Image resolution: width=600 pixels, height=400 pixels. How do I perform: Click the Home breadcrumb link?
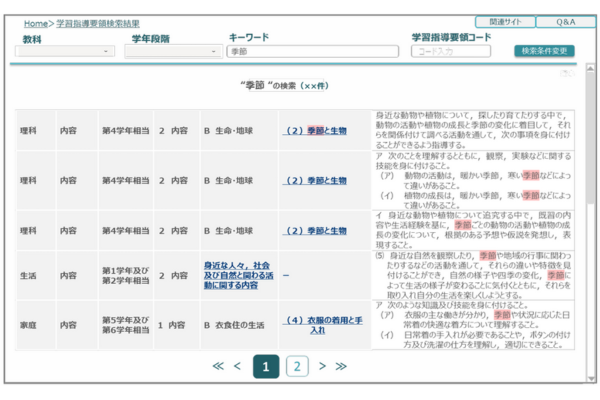click(x=35, y=22)
